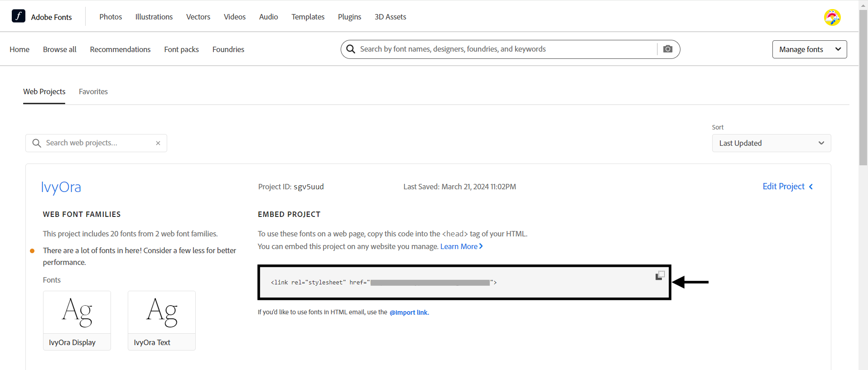This screenshot has height=370, width=868.
Task: Copy embed code with clipboard icon
Action: 660,275
